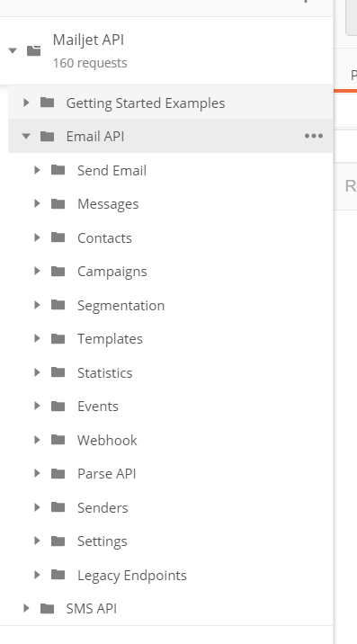Click the Mailjet API collection folder icon
The image size is (357, 644).
(x=33, y=50)
